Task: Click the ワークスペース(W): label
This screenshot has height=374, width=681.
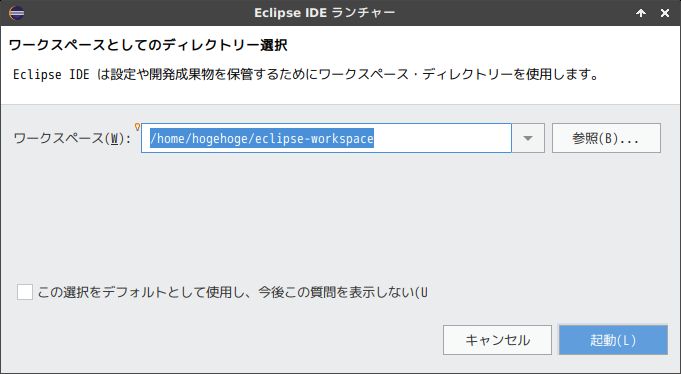Action: (x=72, y=139)
